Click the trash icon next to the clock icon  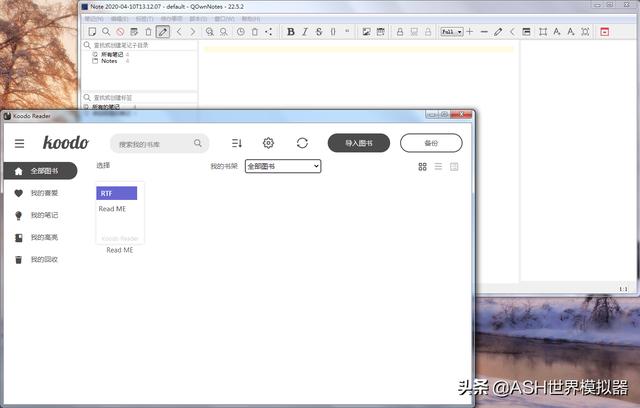point(255,32)
